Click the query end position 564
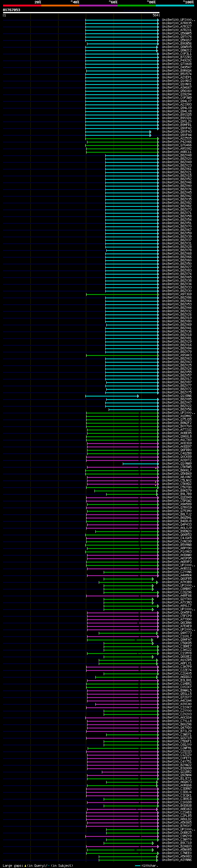The height and width of the screenshot is (868, 197). (x=155, y=15)
